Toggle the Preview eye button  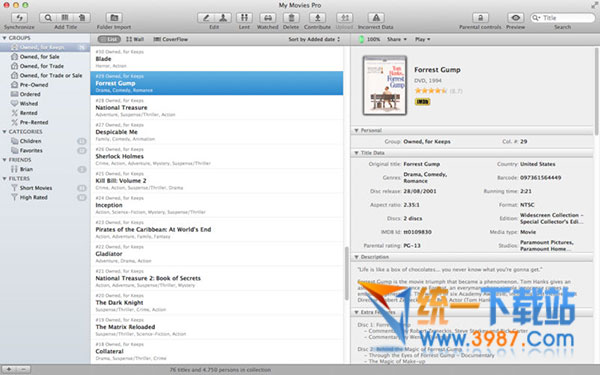click(x=515, y=18)
